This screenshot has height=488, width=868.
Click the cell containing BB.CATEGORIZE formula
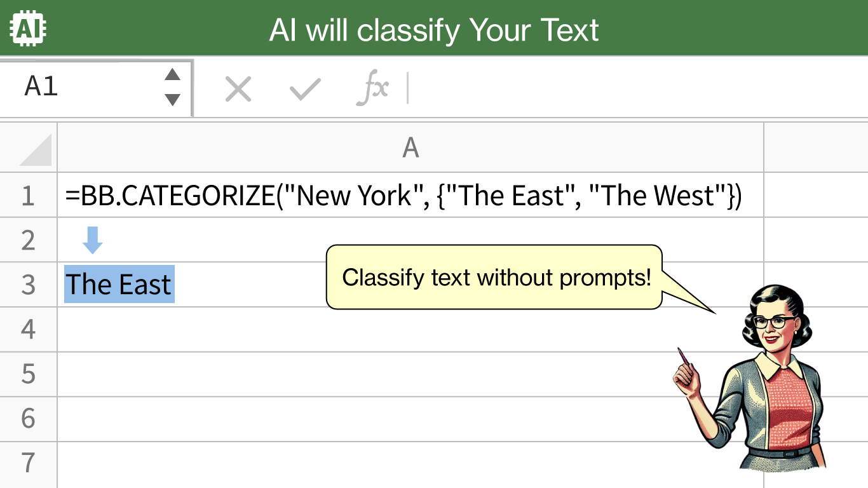(410, 195)
